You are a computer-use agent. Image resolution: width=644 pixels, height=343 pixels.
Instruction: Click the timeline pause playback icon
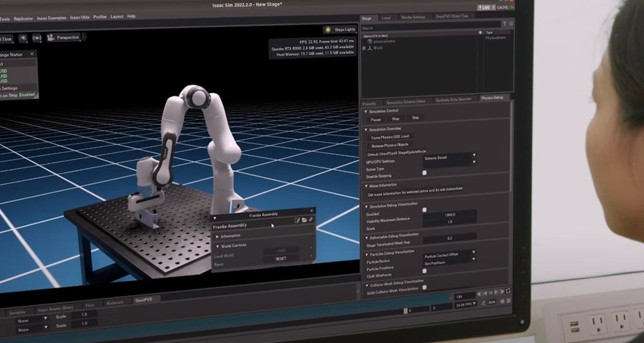pos(491,293)
